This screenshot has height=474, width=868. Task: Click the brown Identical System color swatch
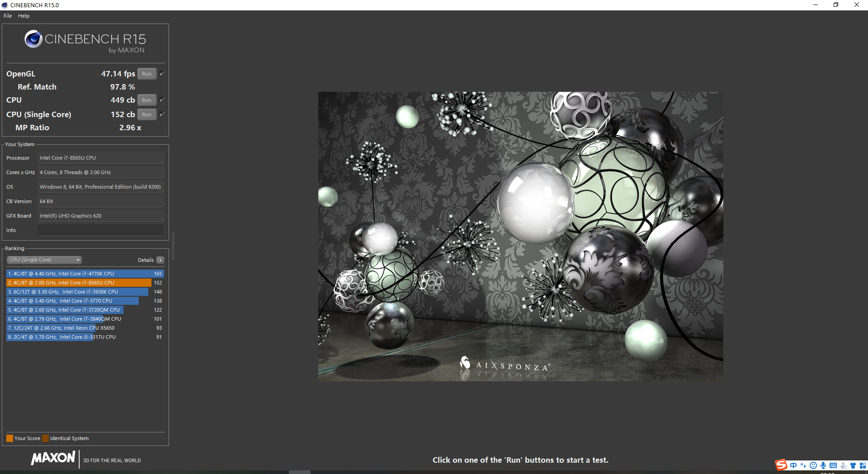coord(45,438)
